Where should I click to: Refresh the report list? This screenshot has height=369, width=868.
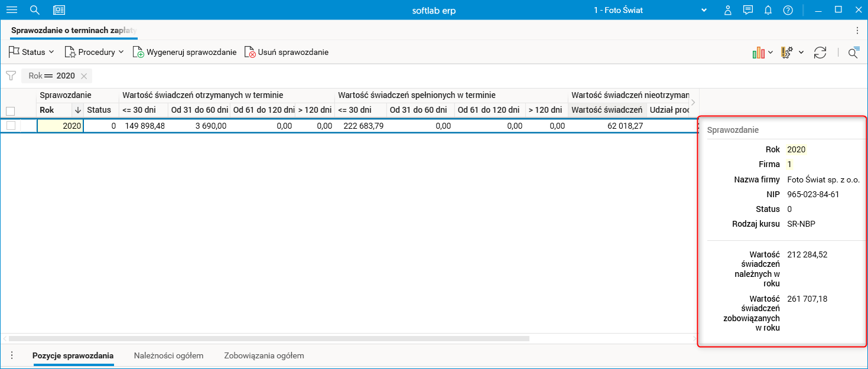coord(820,53)
